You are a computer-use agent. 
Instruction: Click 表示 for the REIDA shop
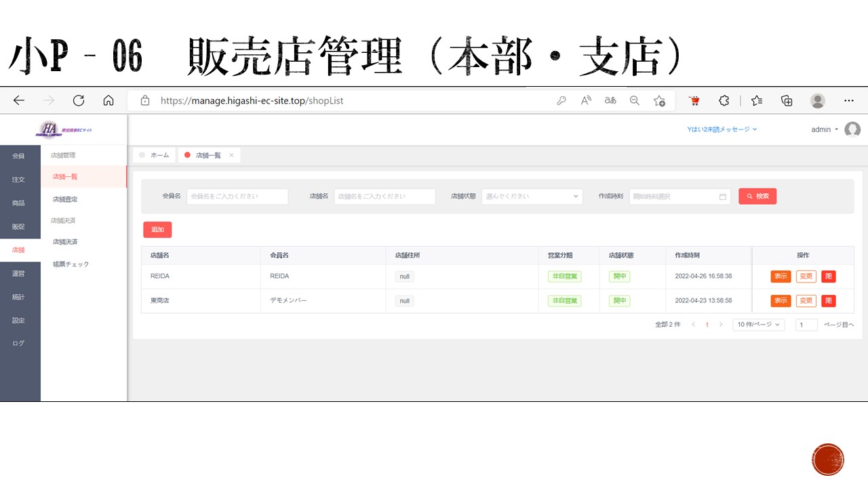pyautogui.click(x=781, y=277)
